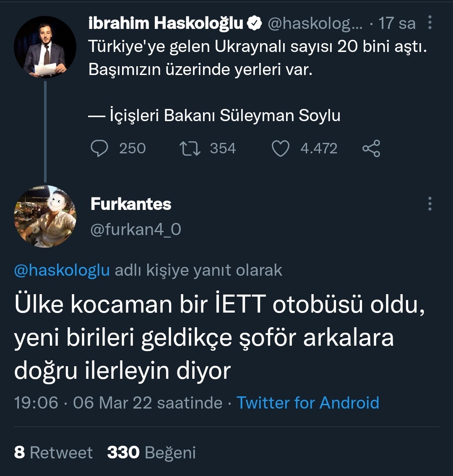Tap the share icon on Haskoloğlu's tweet

tap(371, 148)
